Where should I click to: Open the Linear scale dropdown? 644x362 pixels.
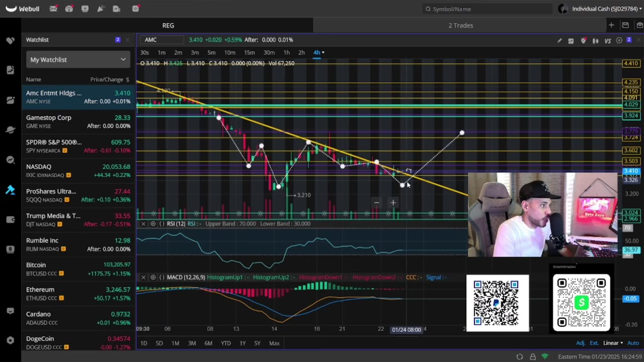613,343
